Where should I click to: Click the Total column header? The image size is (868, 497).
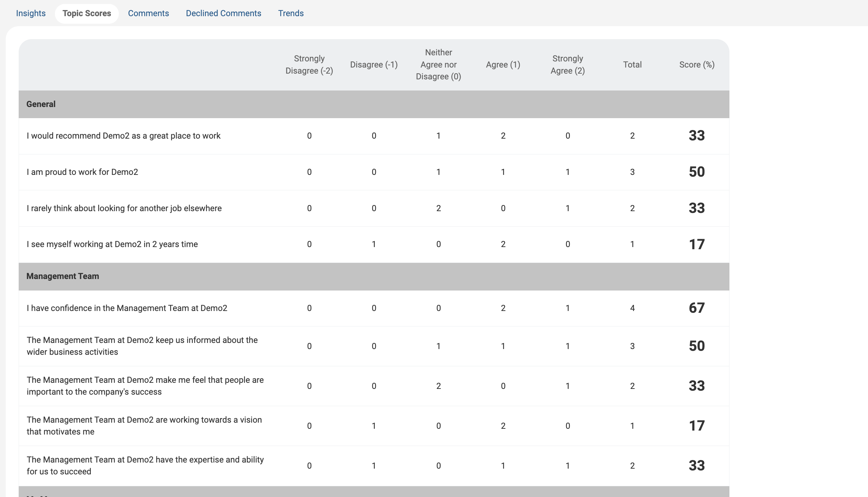[632, 65]
